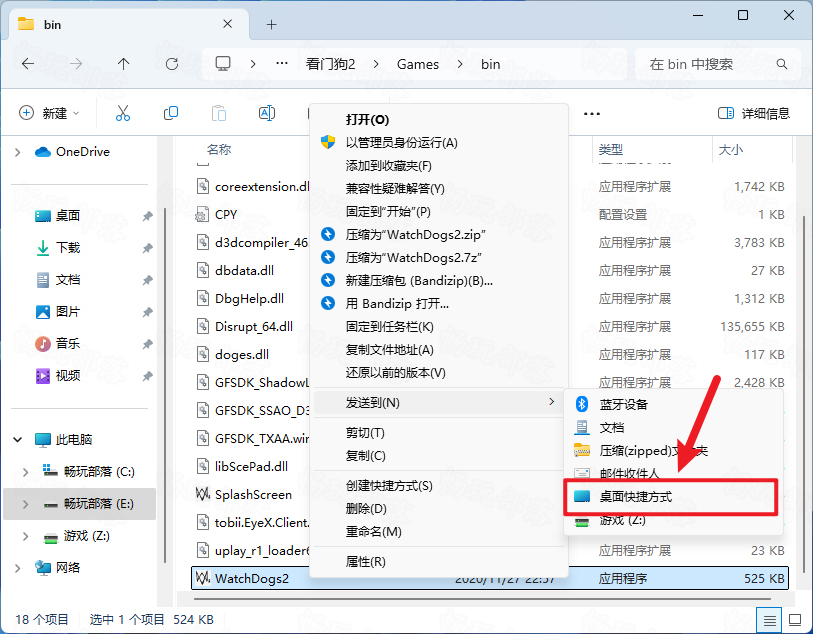Image resolution: width=813 pixels, height=634 pixels.
Task: Click the SplashScreen file icon
Action: pyautogui.click(x=203, y=494)
